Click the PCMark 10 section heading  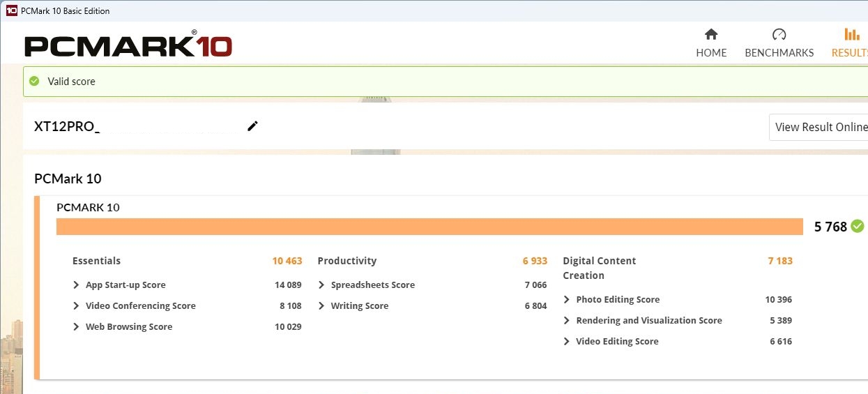(68, 179)
